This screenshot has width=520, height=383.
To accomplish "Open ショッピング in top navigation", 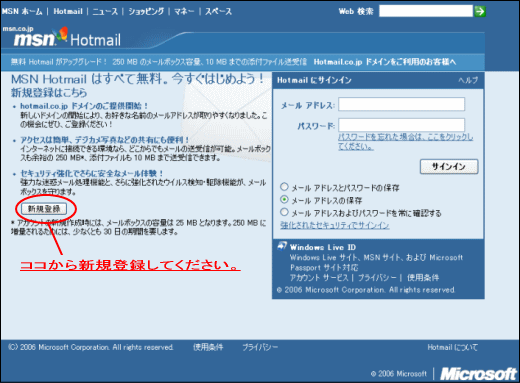I will pos(146,11).
